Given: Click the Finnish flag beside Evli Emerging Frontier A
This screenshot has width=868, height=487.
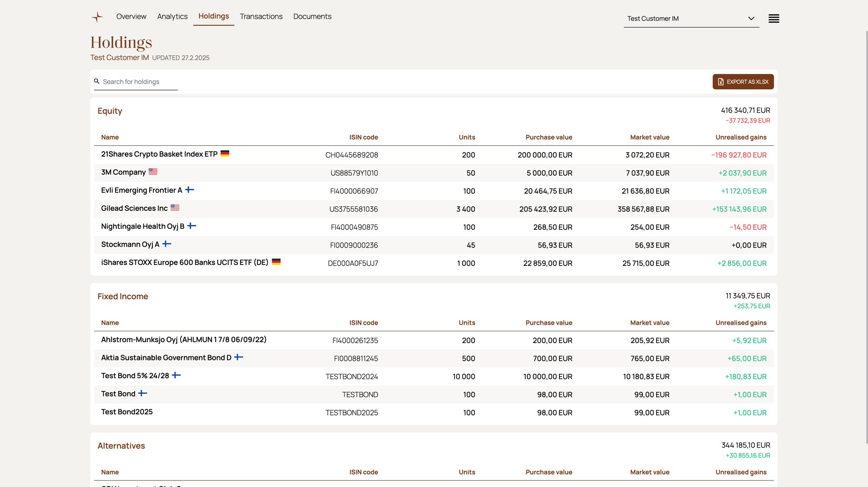Looking at the screenshot, I should [190, 190].
